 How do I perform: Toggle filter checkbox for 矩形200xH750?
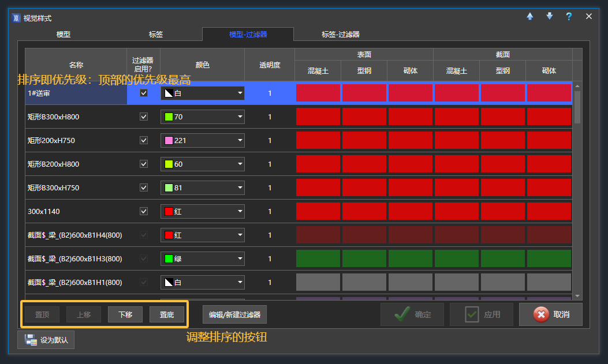pos(143,140)
